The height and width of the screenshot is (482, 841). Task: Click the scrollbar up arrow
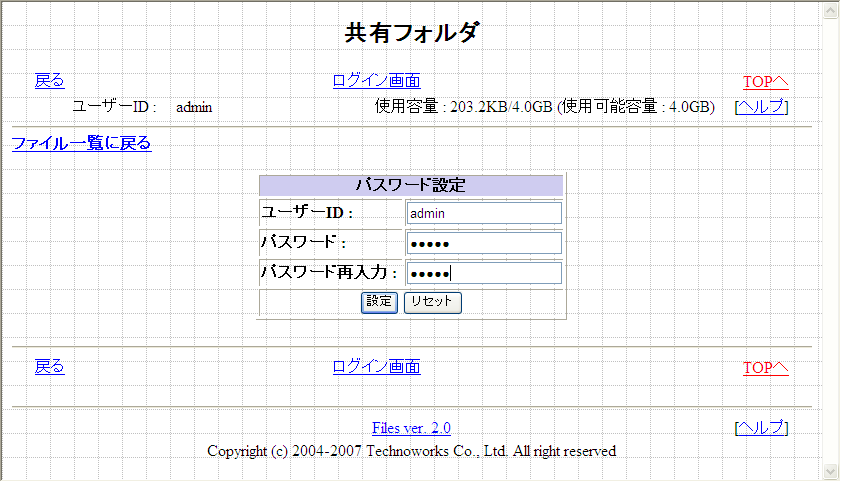(831, 10)
